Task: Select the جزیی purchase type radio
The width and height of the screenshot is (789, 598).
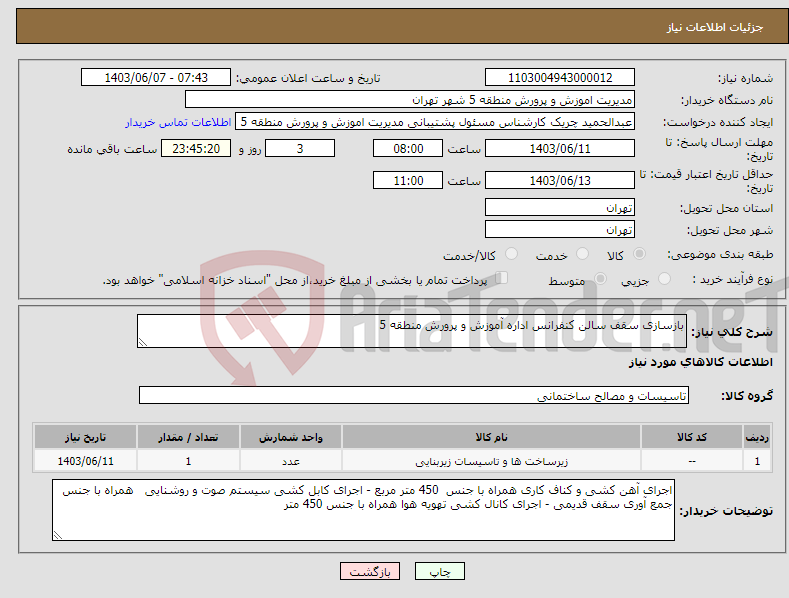Action: 664,278
